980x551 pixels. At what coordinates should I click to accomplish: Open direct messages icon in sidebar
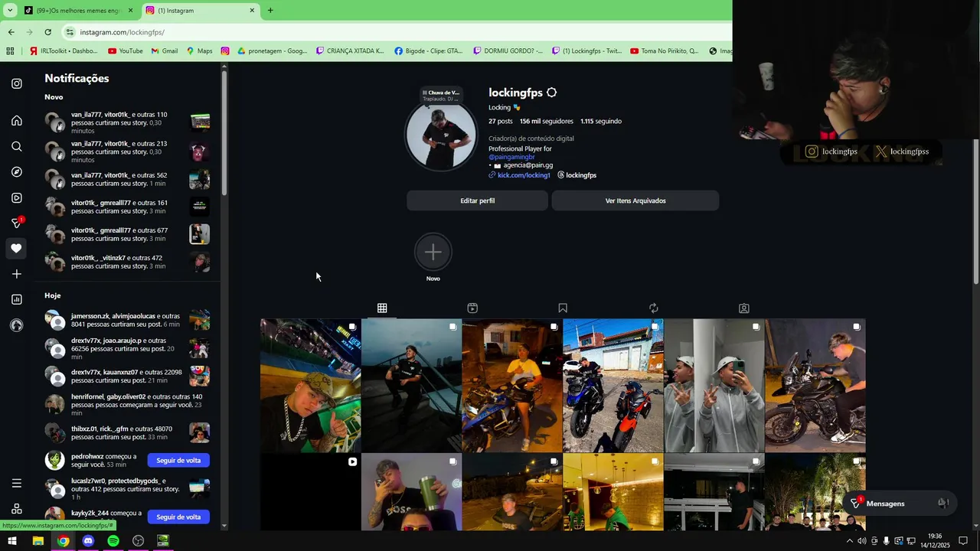pyautogui.click(x=16, y=223)
